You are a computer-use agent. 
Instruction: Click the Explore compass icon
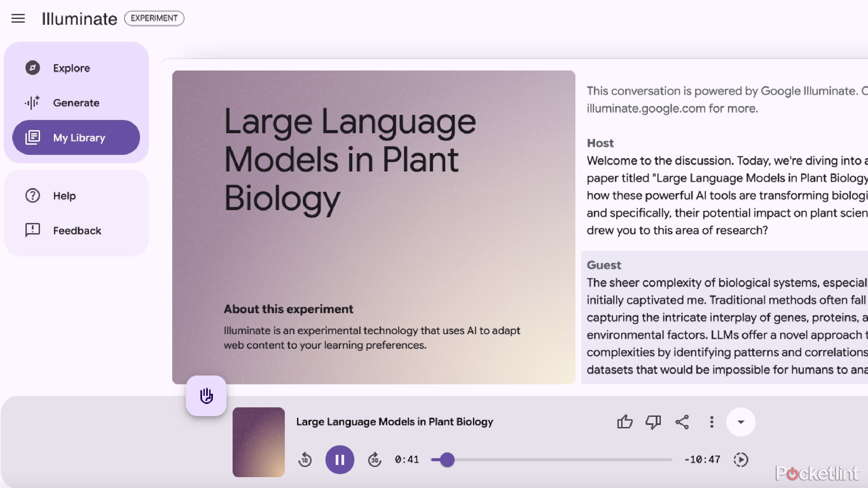pos(33,68)
